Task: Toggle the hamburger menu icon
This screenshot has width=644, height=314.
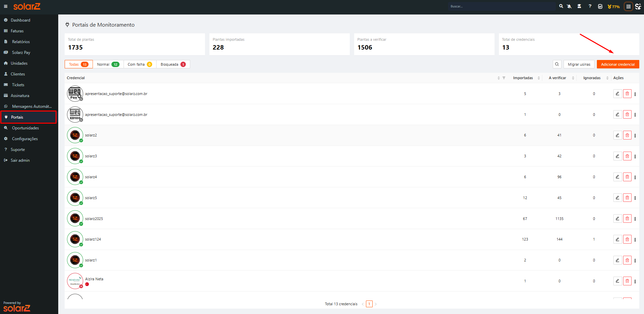Action: coord(6,6)
